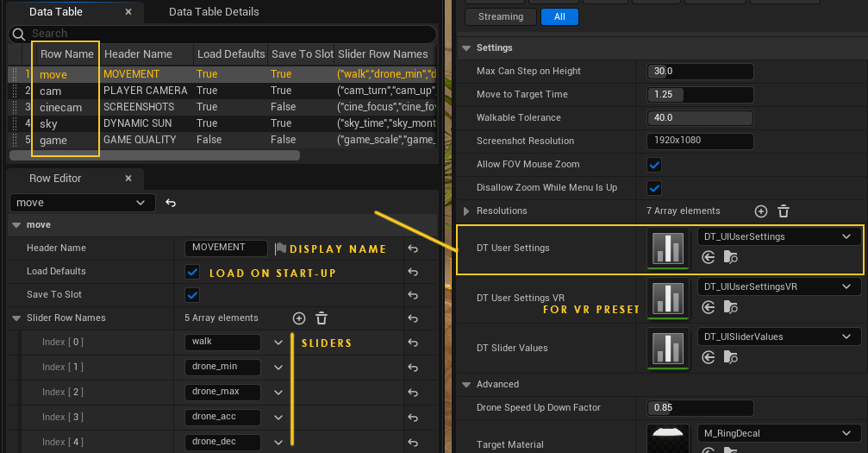Sort by Save To Slot column header
Image resolution: width=868 pixels, height=453 pixels.
point(303,54)
